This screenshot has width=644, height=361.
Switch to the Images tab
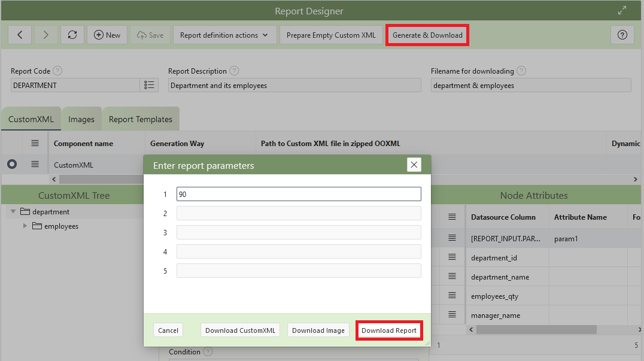tap(81, 119)
